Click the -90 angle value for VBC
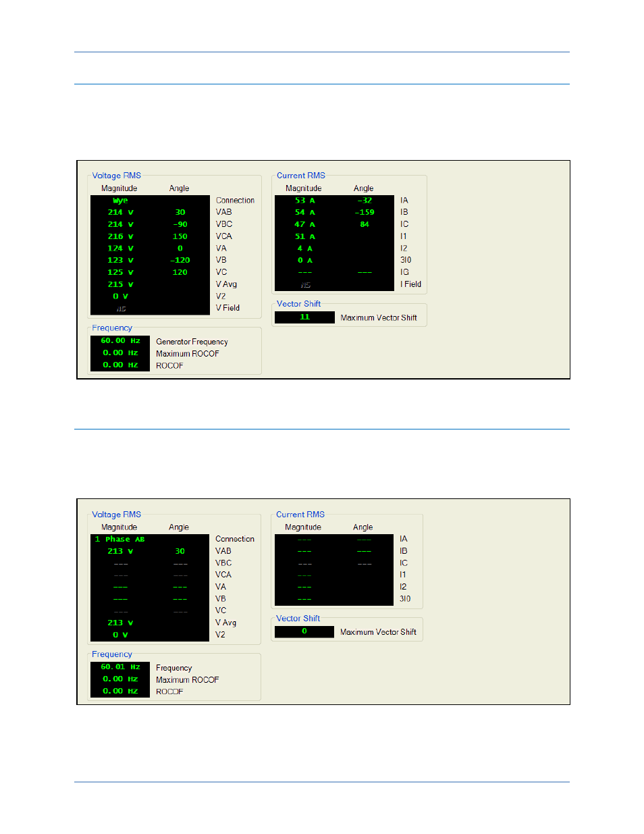The width and height of the screenshot is (644, 834). (x=180, y=224)
